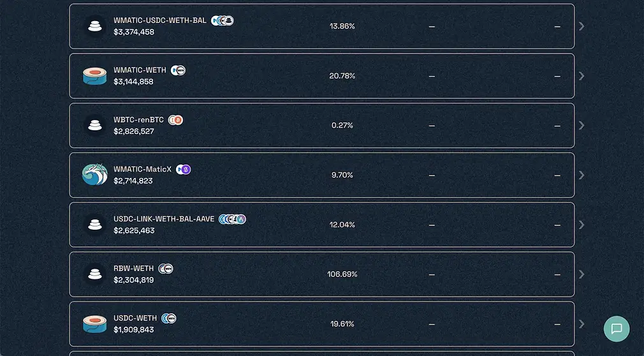Expand the WMATIC-USDC-WETH-BAL row chevron

pos(581,26)
